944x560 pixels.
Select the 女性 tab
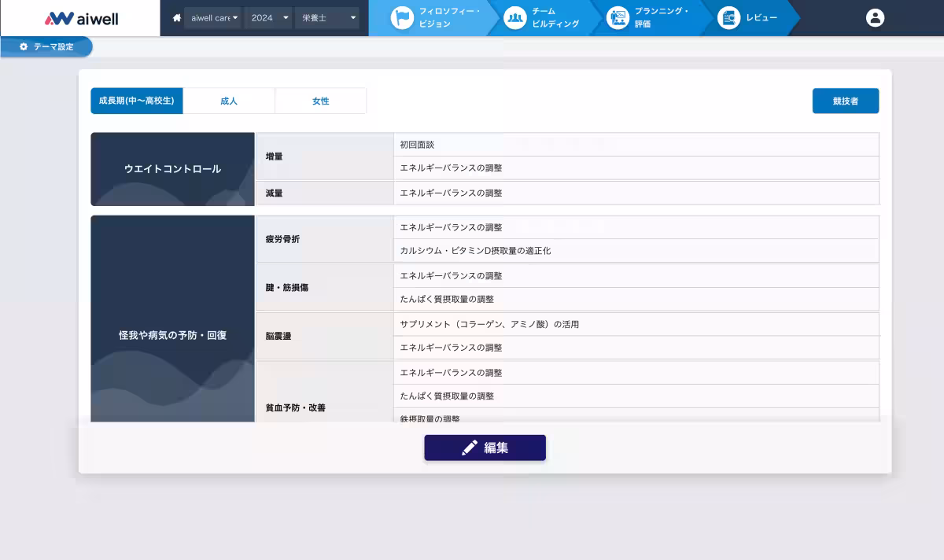(320, 101)
